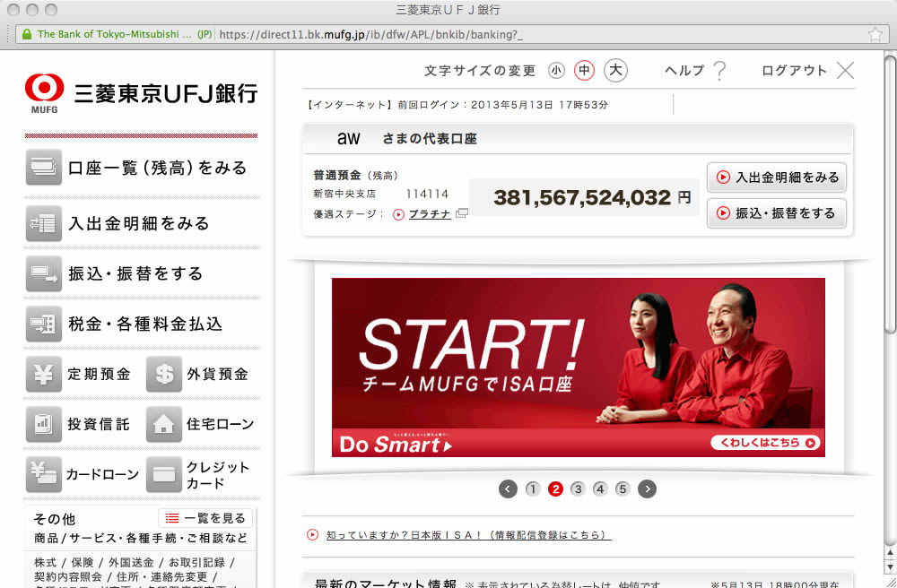Screen dimensions: 897x588
Task: Click the 振込・振替をする sidebar icon
Action: click(x=43, y=273)
